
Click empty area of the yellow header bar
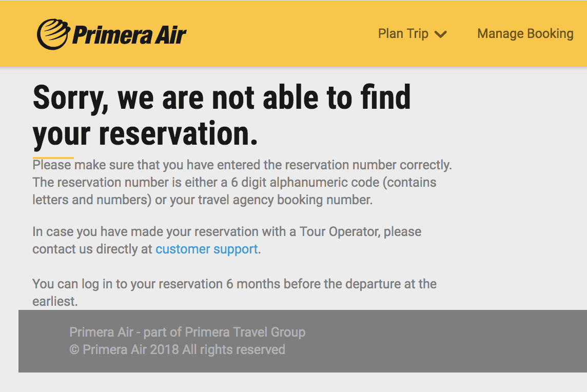281,34
